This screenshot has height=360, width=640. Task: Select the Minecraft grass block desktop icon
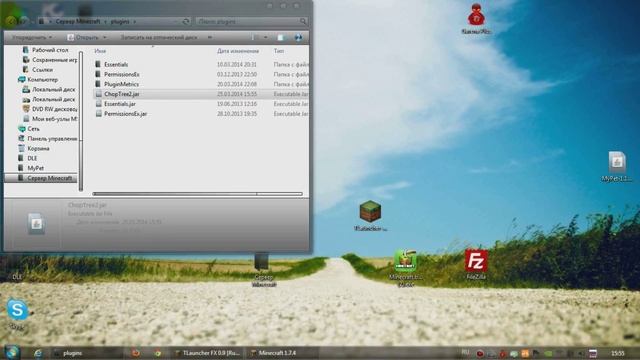pos(370,216)
